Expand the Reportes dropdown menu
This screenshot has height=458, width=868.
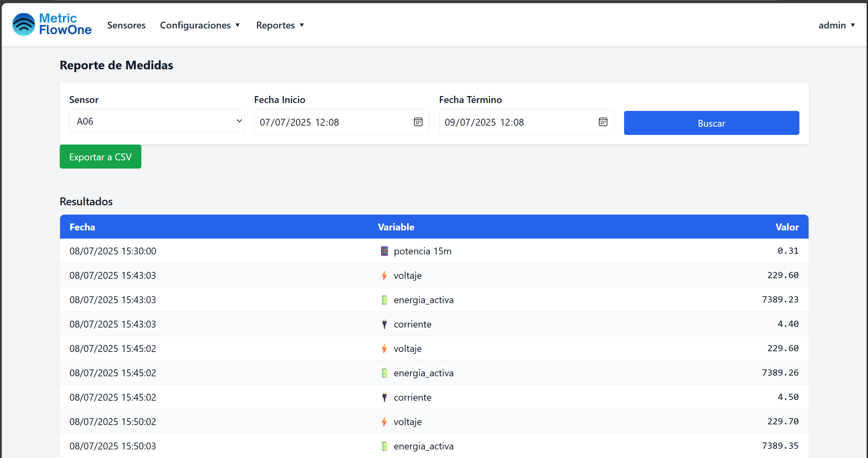(x=280, y=25)
